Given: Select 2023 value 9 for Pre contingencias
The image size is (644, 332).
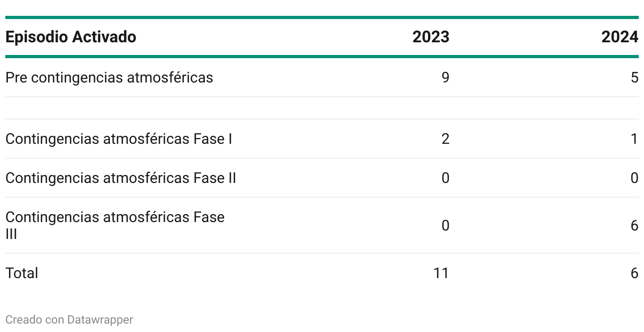Looking at the screenshot, I should pyautogui.click(x=445, y=78).
